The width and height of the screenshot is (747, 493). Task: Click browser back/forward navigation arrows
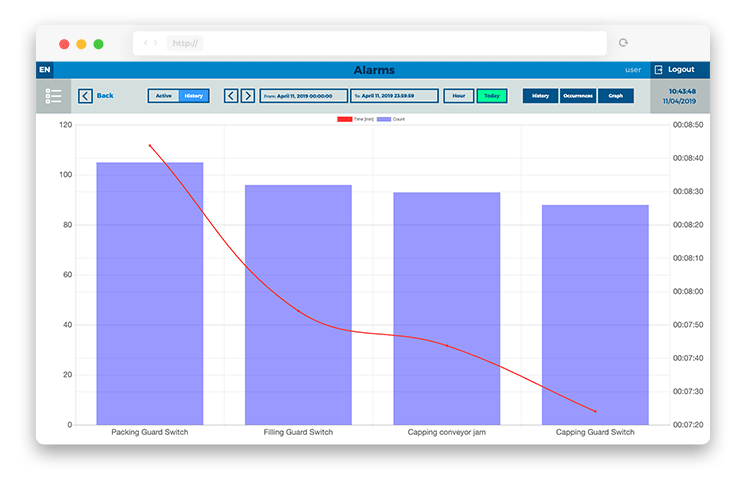point(150,43)
